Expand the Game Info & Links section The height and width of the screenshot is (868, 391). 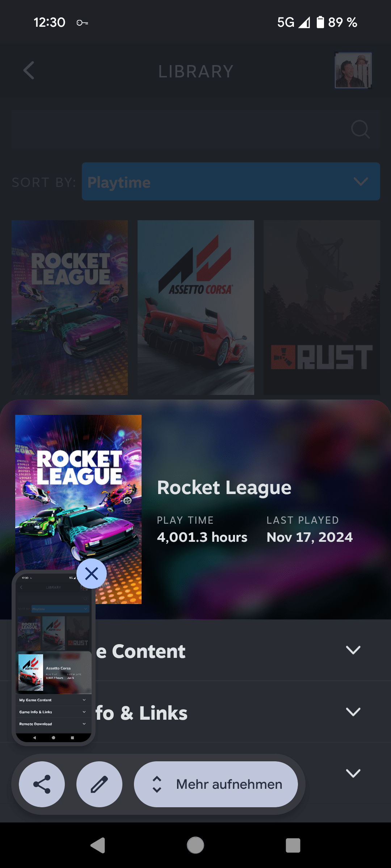[x=353, y=712]
